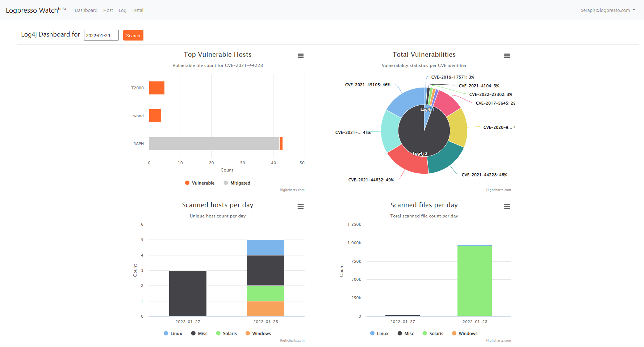Open Total Vulnerabilities chart context menu icon
644x347 pixels.
point(507,56)
